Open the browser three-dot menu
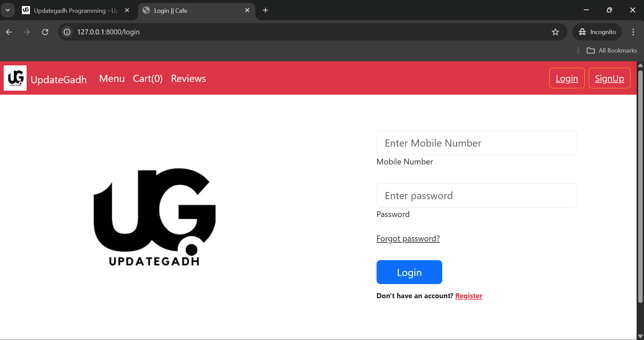 tap(633, 32)
